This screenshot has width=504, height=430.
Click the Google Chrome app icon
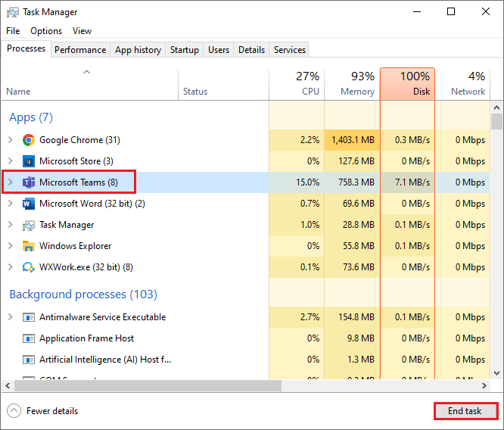coord(29,140)
